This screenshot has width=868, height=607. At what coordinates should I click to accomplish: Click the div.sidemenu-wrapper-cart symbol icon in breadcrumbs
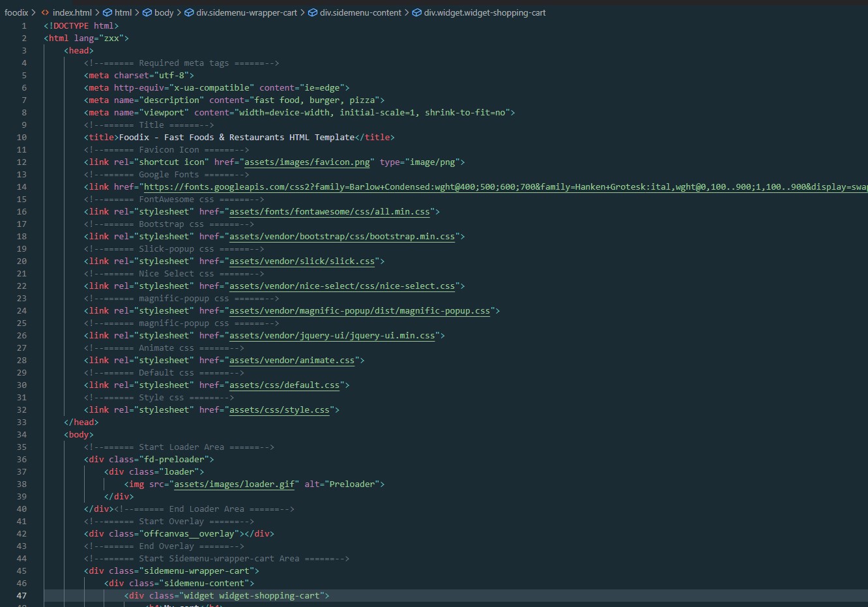[189, 12]
